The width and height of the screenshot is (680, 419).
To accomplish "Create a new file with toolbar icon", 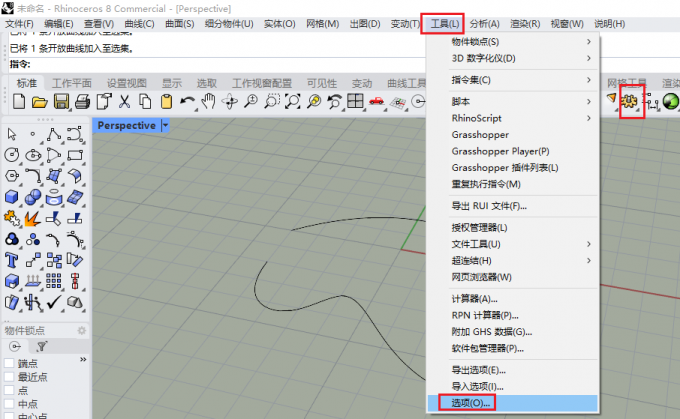I will coord(19,101).
